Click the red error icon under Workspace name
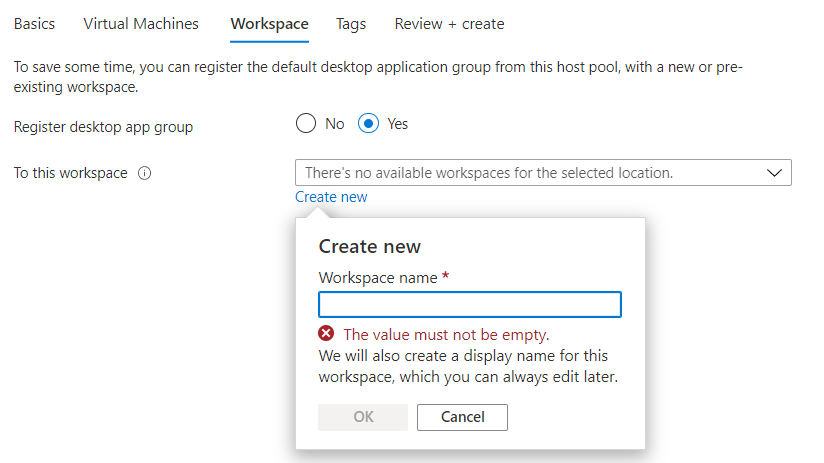 326,334
